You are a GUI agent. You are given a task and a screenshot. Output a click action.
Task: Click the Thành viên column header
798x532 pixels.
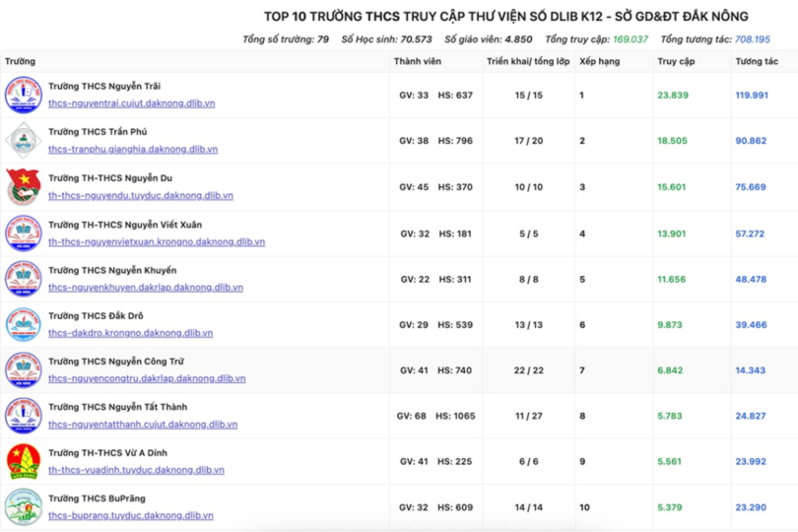click(418, 62)
